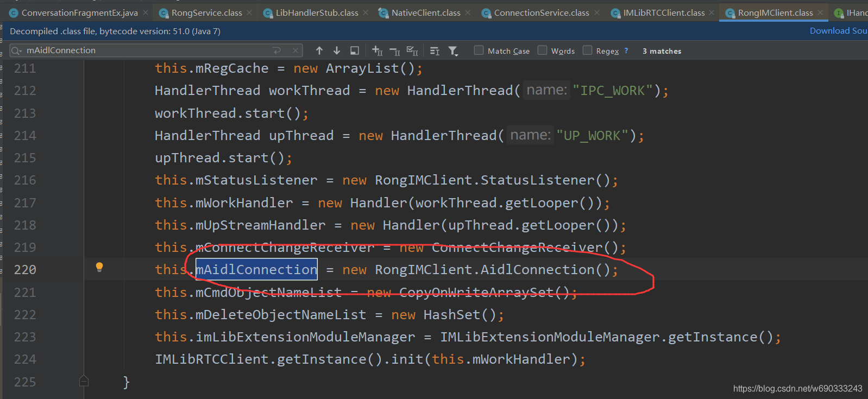Switch to LibHandlerStub.class tab
The width and height of the screenshot is (868, 399).
(x=317, y=12)
